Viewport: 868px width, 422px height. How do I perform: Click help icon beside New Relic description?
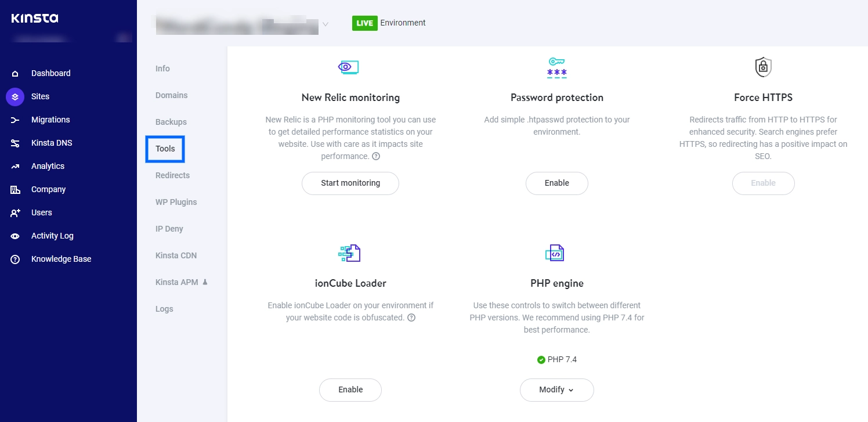point(376,156)
